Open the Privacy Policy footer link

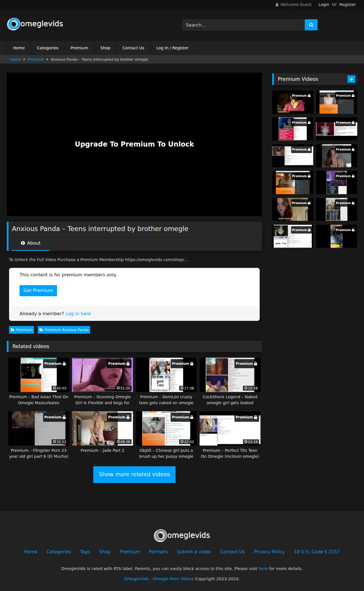pyautogui.click(x=269, y=552)
